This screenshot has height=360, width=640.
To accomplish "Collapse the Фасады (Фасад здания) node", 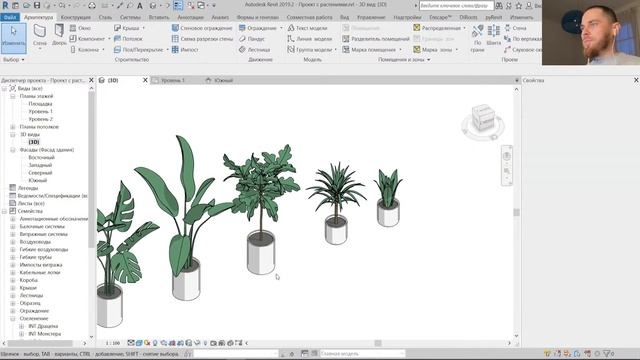I will [13, 150].
